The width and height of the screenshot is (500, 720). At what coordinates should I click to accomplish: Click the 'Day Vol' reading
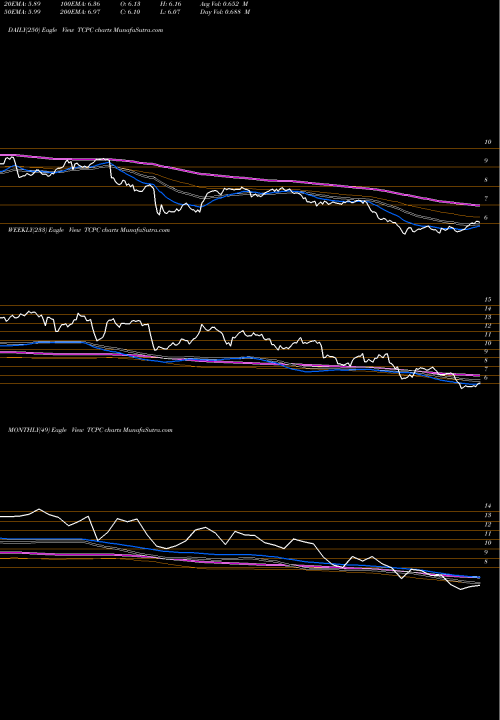pos(225,12)
